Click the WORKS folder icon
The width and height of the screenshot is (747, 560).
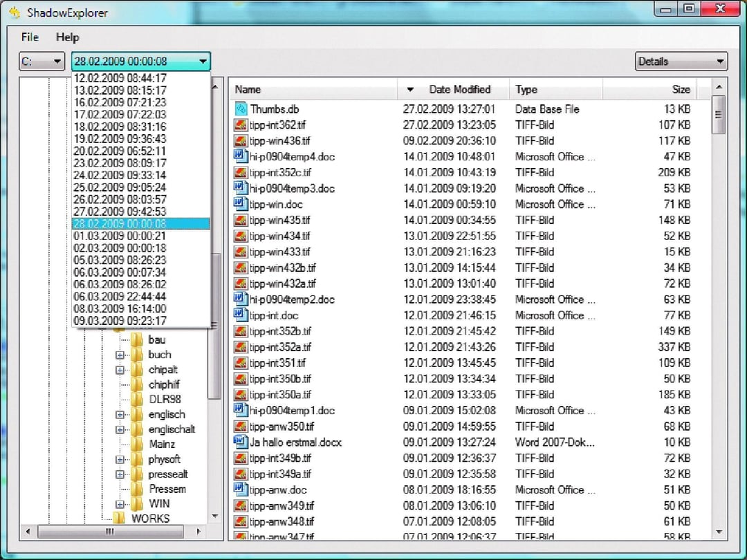coord(120,519)
